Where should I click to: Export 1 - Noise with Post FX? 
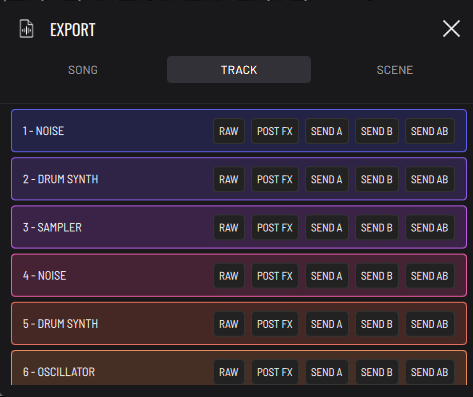tap(275, 131)
